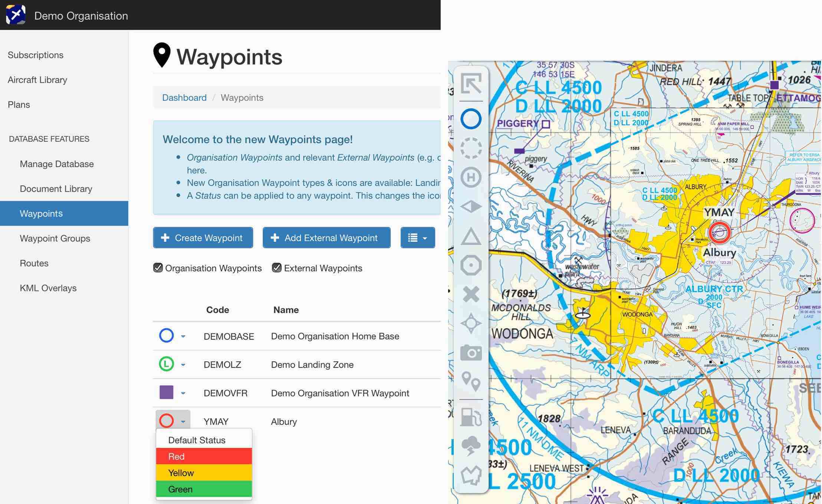Click the Name column header
The height and width of the screenshot is (504, 822).
point(286,310)
